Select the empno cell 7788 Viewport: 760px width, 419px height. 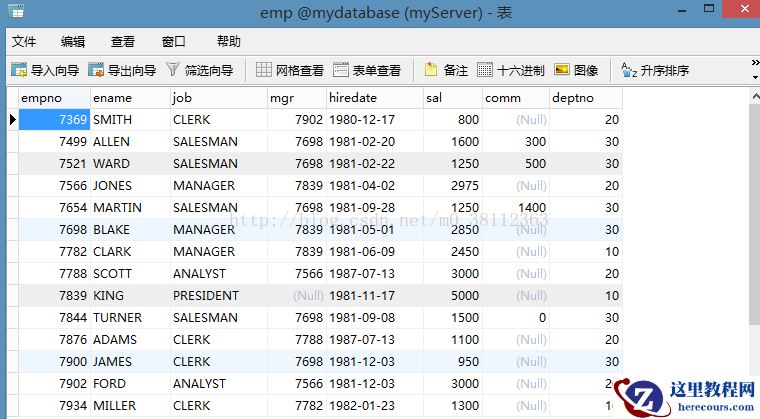click(54, 274)
